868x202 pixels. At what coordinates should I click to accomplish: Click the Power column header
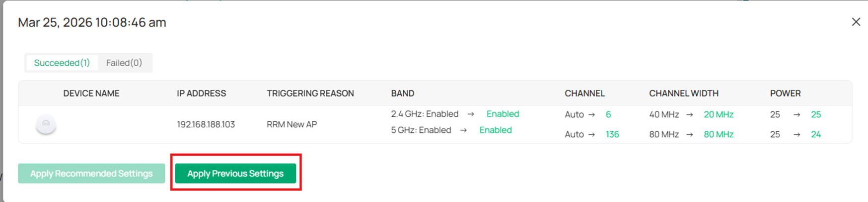tap(785, 93)
